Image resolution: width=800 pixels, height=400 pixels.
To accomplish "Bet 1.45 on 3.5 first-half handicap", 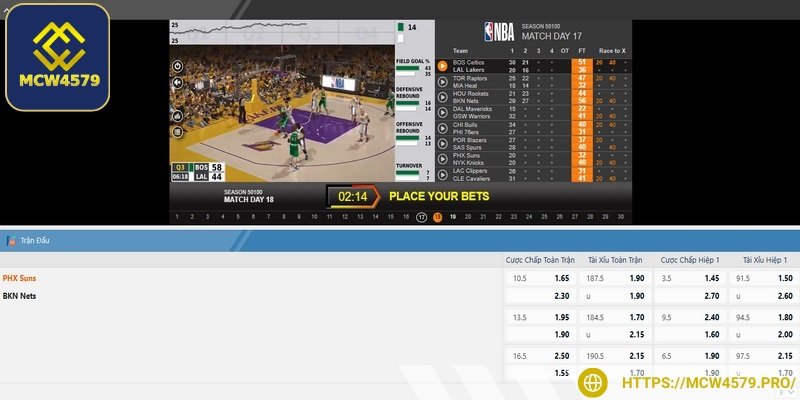I will [x=690, y=279].
